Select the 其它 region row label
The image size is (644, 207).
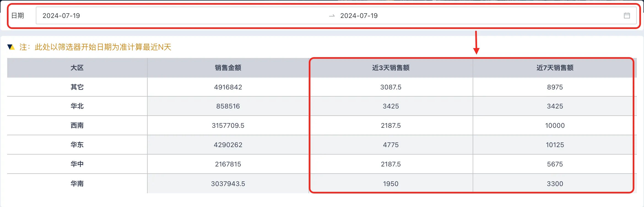[x=77, y=87]
